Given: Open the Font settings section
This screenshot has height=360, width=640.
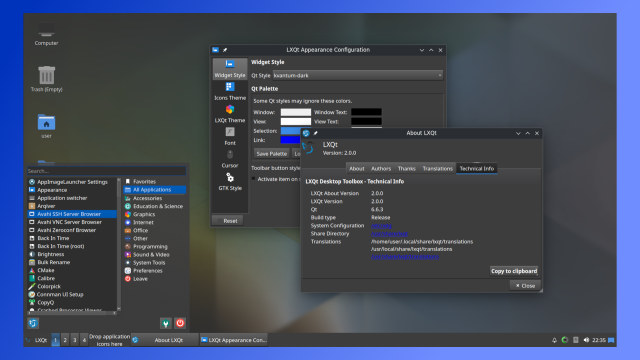Looking at the screenshot, I should [x=230, y=136].
